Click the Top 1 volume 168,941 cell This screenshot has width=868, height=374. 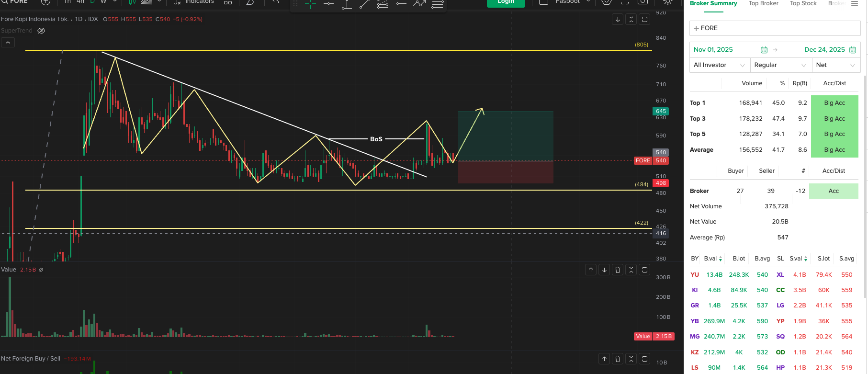(750, 103)
